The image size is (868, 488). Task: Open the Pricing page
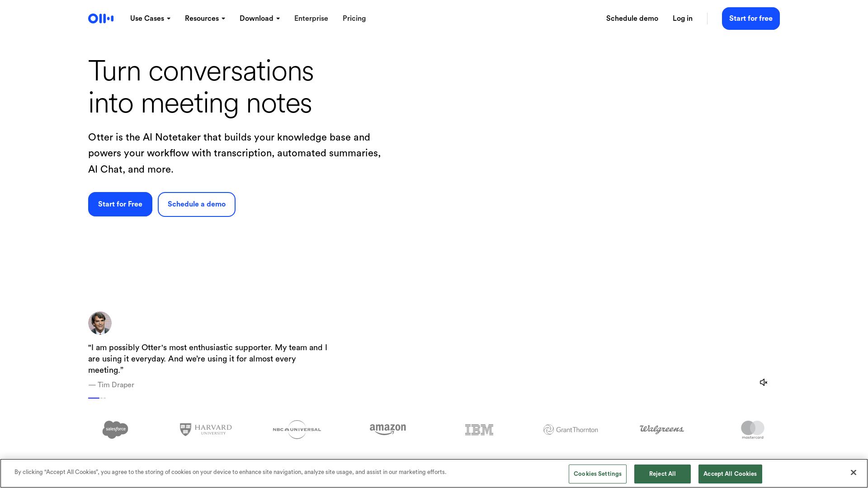coord(354,19)
